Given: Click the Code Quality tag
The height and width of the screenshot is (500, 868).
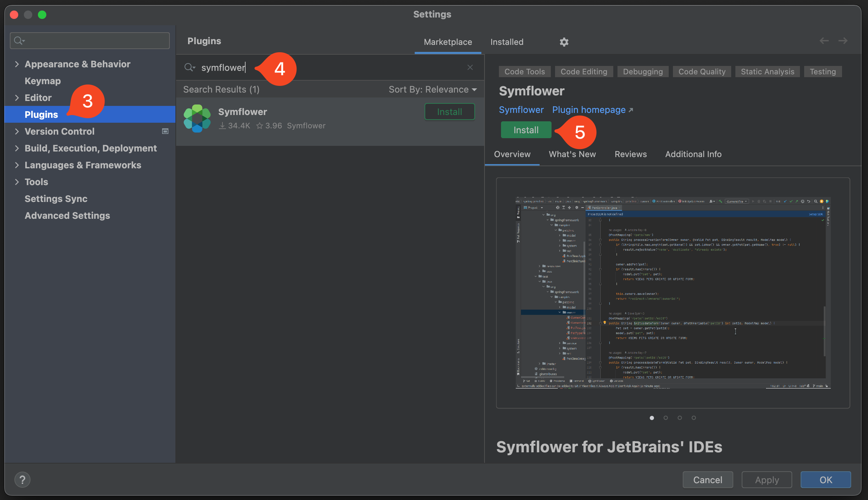Looking at the screenshot, I should tap(702, 72).
